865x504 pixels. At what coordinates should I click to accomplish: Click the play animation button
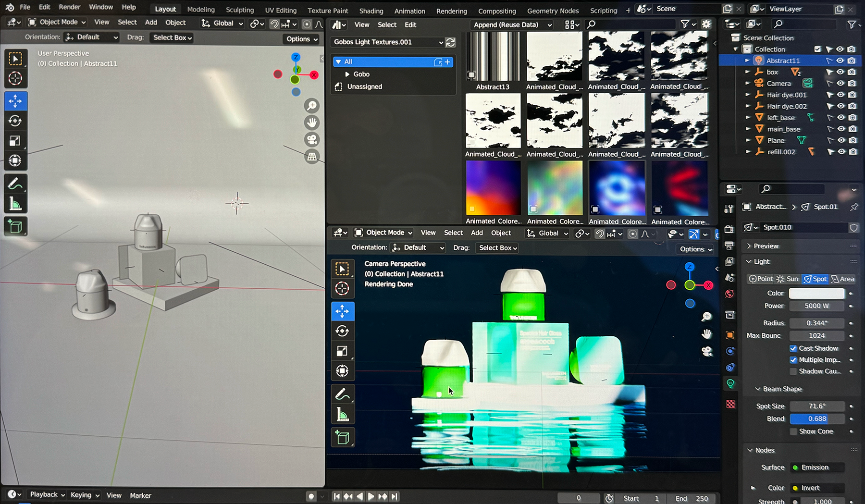point(371,496)
